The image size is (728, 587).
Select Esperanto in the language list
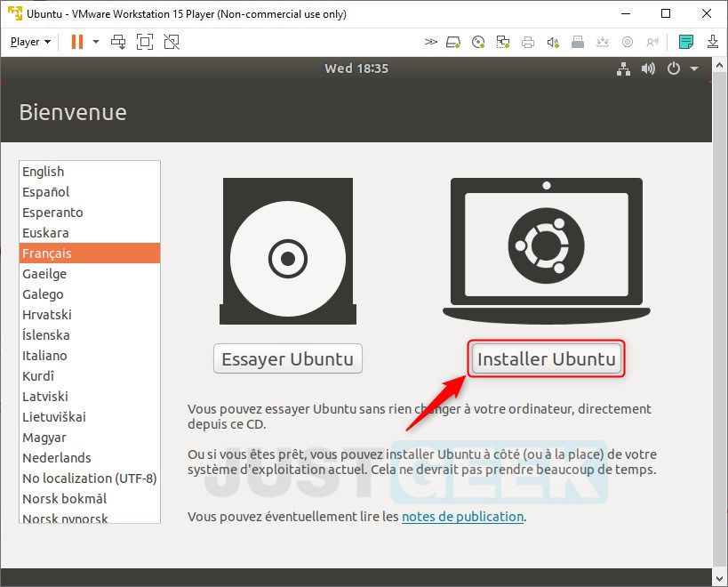90,213
